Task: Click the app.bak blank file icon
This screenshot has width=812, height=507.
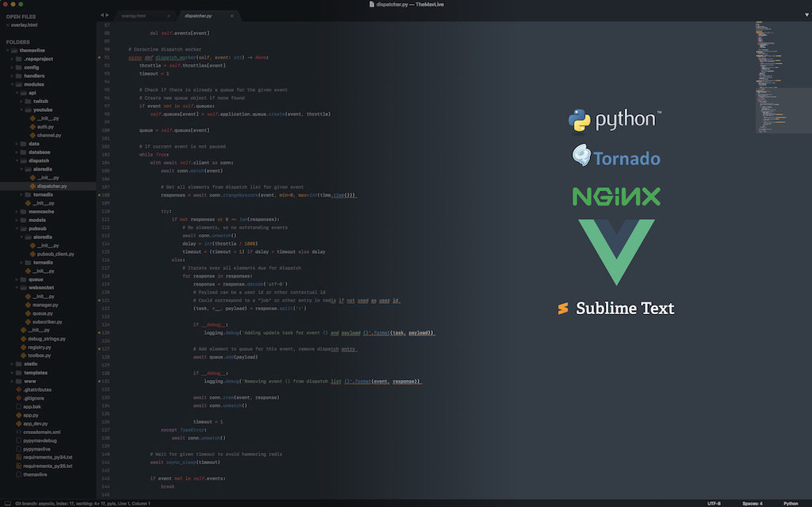Action: pos(19,406)
